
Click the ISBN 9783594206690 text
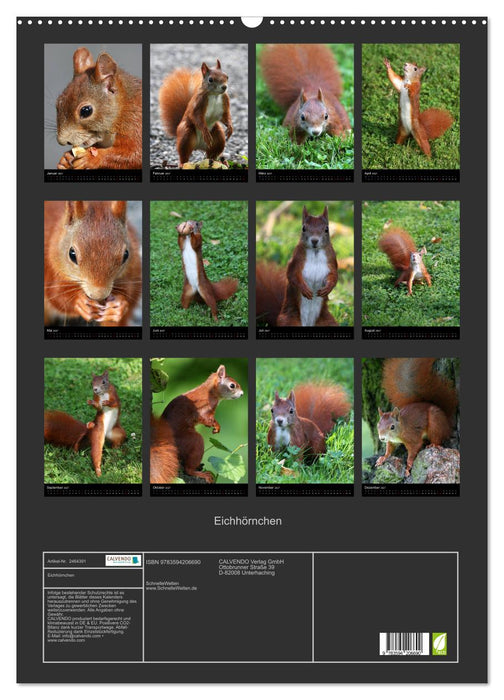click(173, 562)
